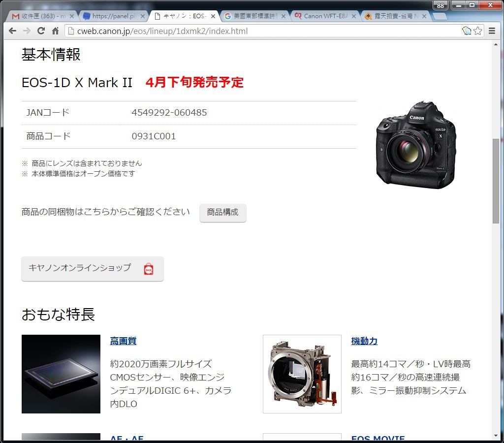Click the red shop bag icon
This screenshot has height=443, width=504.
(x=149, y=269)
